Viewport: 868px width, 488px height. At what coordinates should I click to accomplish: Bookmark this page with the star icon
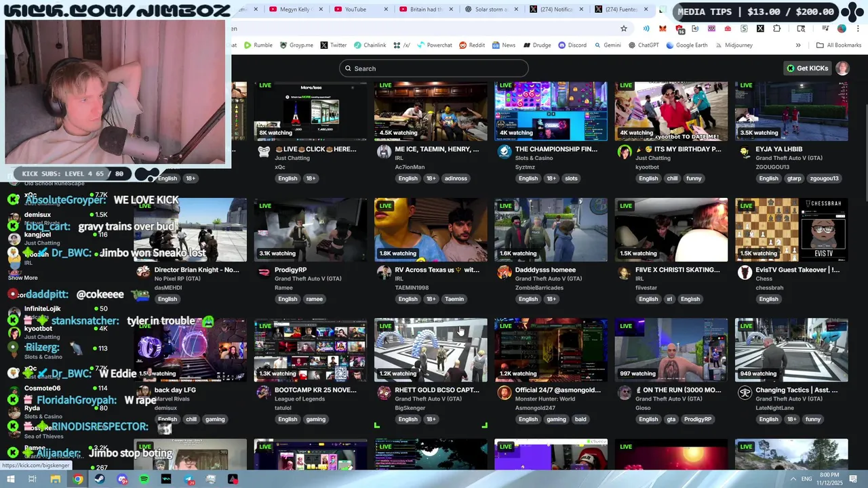coord(624,28)
